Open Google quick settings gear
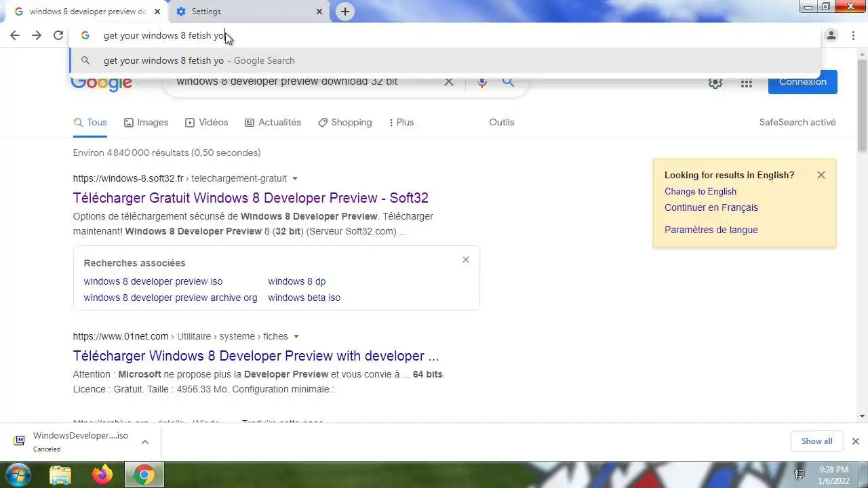 pos(715,83)
